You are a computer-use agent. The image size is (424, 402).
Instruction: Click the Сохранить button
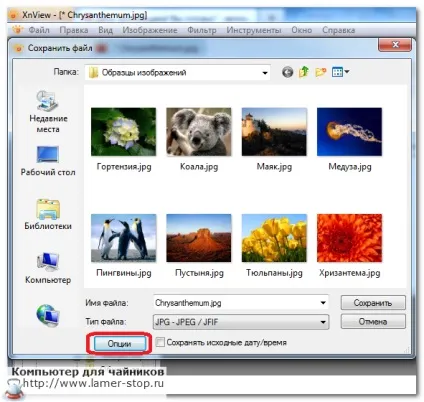(x=373, y=303)
